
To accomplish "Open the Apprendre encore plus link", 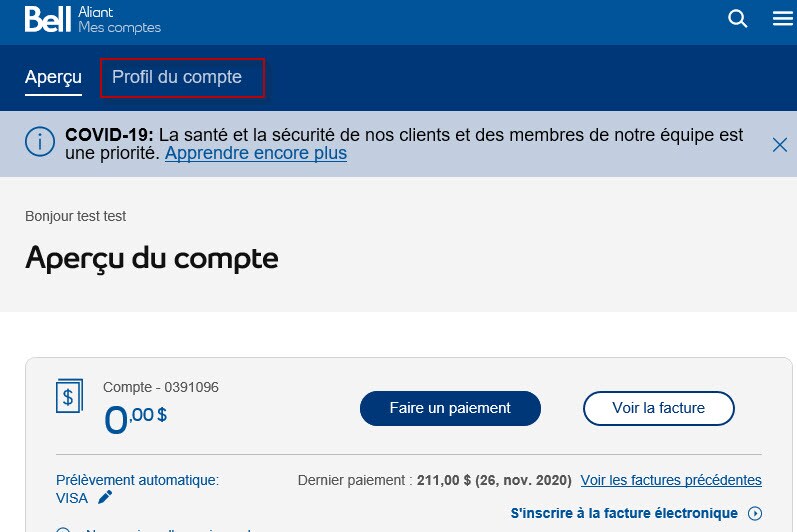I will click(x=256, y=153).
